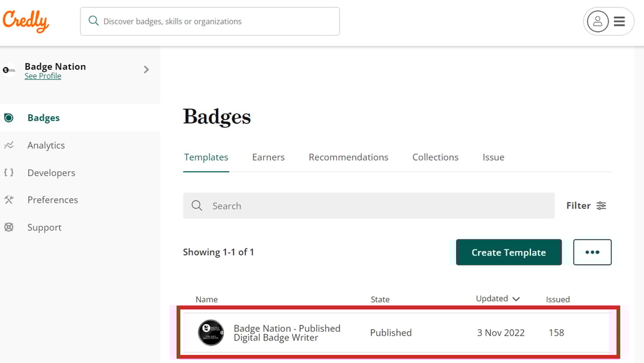Open the user account profile icon
Image resolution: width=644 pixels, height=363 pixels.
coord(597,21)
